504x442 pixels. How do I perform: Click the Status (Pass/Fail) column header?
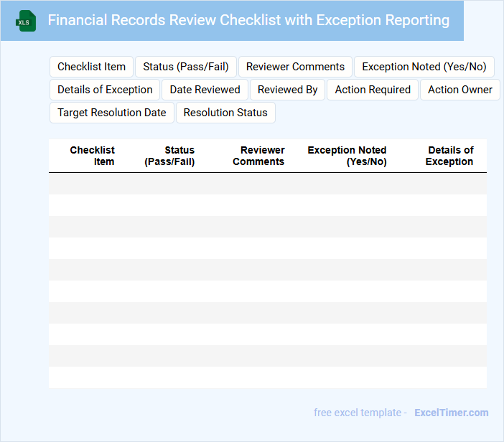pos(170,156)
